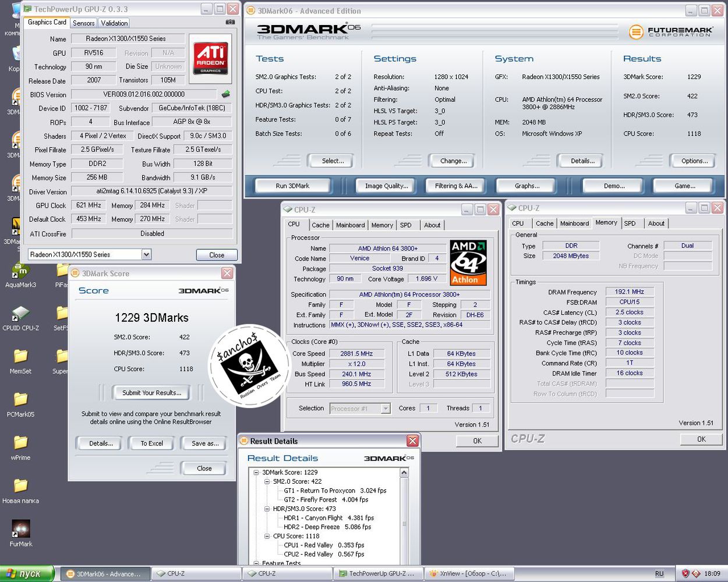Open the Validation tab in GPU-Z
This screenshot has width=728, height=582.
coord(114,23)
